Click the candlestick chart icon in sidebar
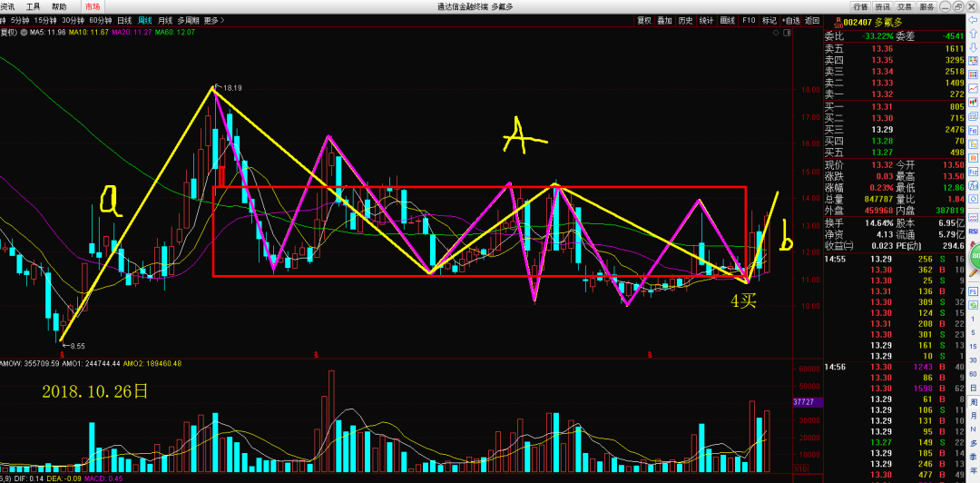This screenshot has width=980, height=483. coord(973,101)
